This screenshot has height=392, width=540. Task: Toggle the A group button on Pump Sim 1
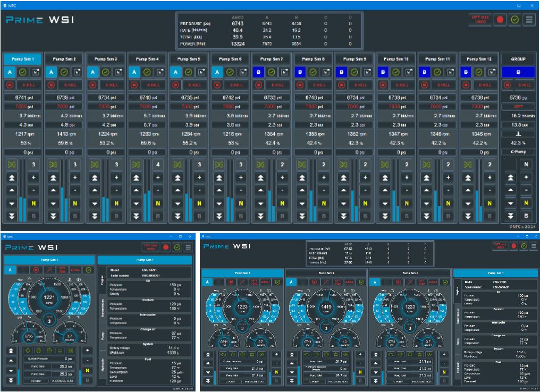tap(10, 72)
